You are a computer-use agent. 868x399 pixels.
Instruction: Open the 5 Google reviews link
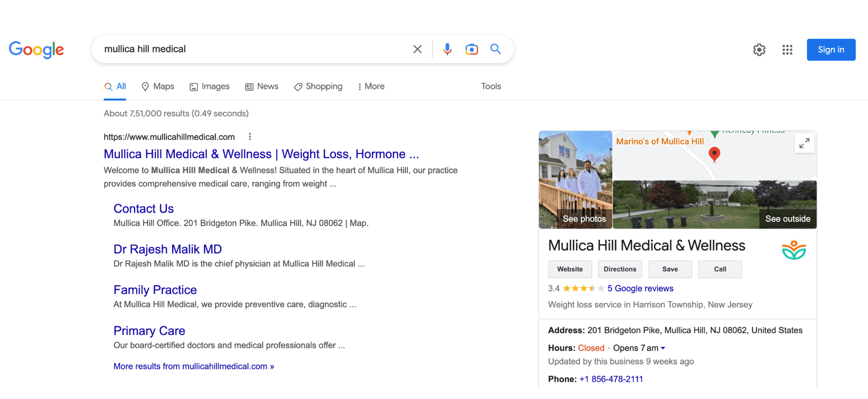point(640,288)
